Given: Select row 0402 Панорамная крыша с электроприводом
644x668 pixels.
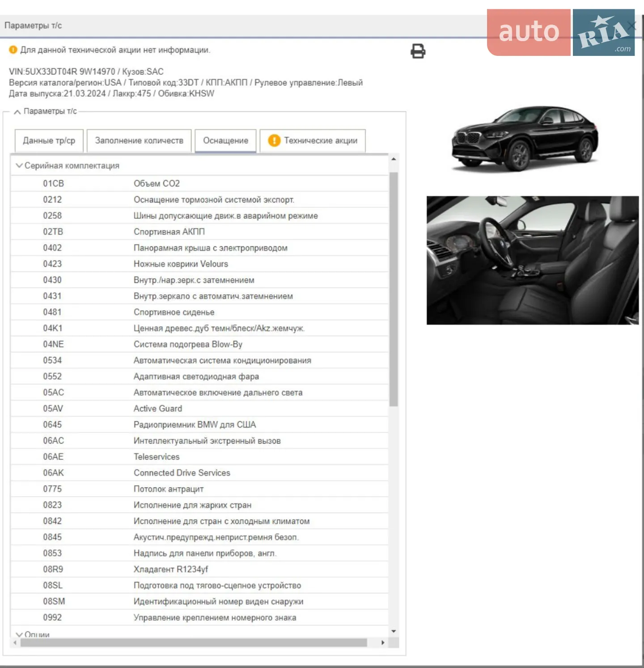Looking at the screenshot, I should (x=199, y=248).
